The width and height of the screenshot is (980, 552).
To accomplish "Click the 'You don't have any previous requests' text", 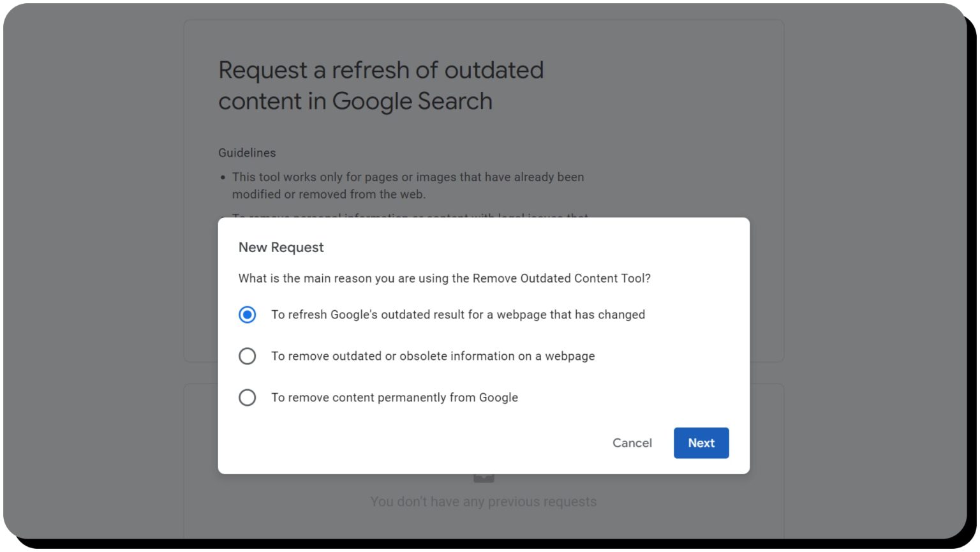I will coord(483,502).
